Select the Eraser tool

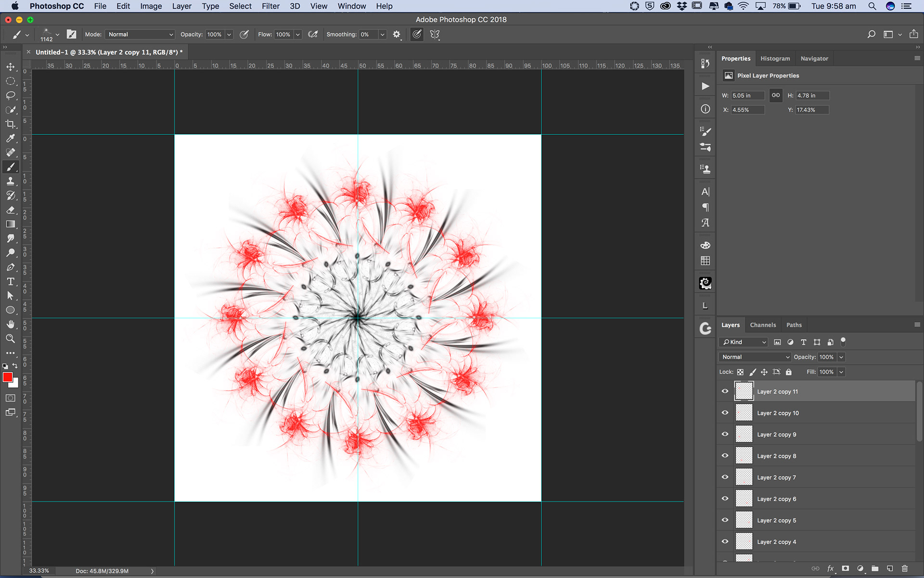coord(11,210)
